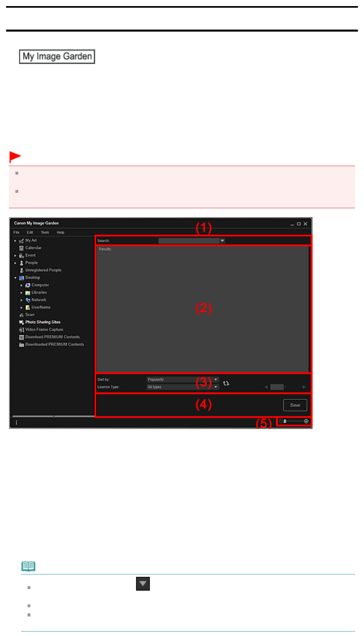Open the License Type dropdown
364x636 pixels.
(183, 387)
